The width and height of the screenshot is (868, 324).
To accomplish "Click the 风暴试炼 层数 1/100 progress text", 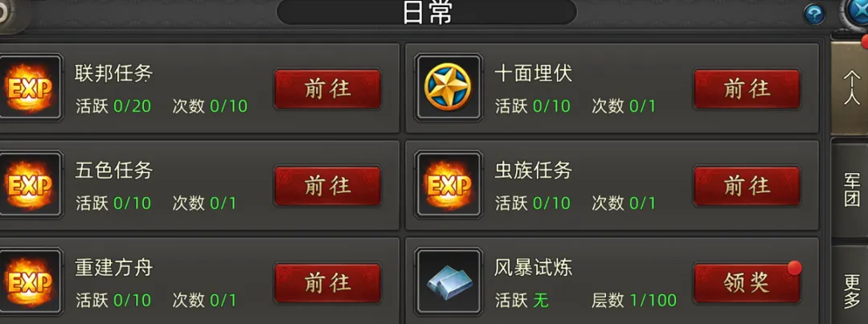I will [634, 301].
